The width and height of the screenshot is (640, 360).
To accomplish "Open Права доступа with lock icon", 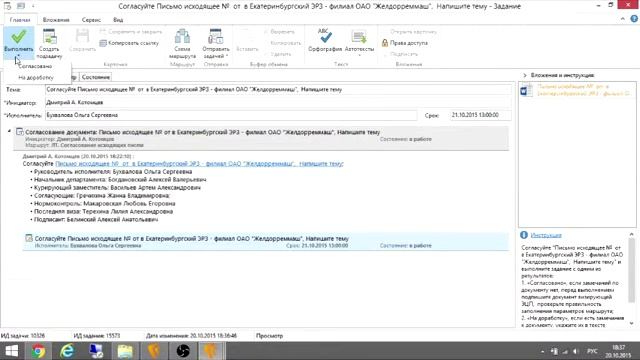I will (405, 42).
